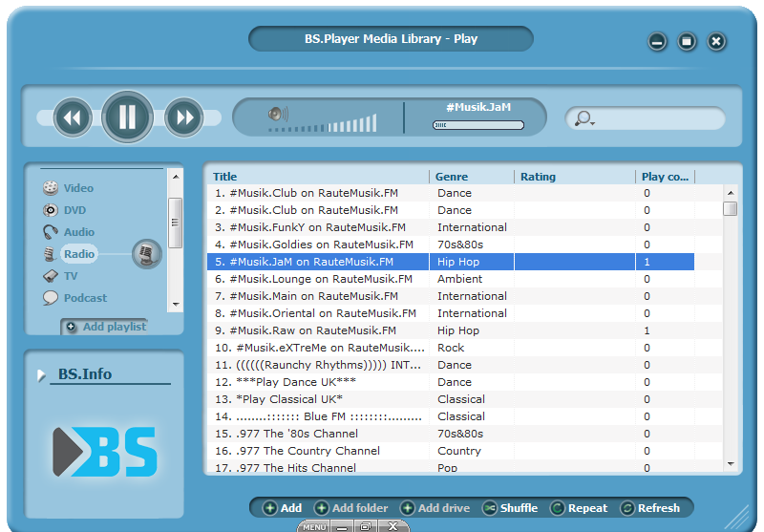The image size is (764, 532).
Task: Sort by the Play count column header
Action: coord(665,177)
